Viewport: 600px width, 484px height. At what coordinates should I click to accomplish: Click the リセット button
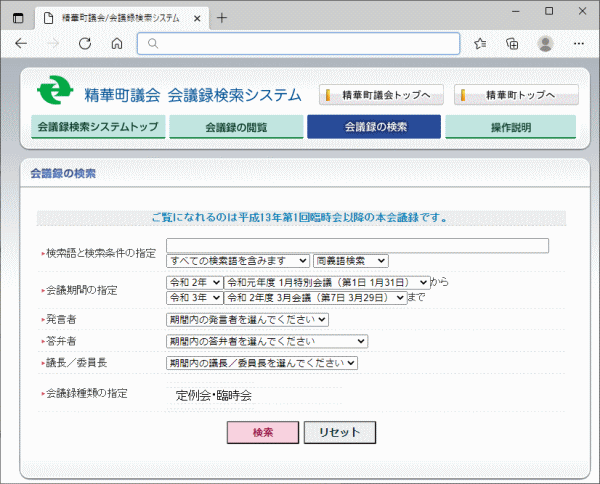coord(340,432)
